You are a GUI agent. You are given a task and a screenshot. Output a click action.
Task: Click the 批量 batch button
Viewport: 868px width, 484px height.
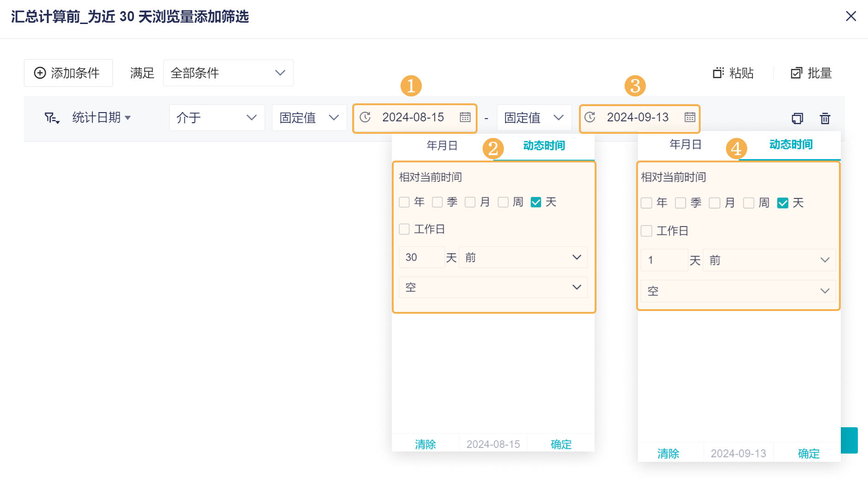811,73
